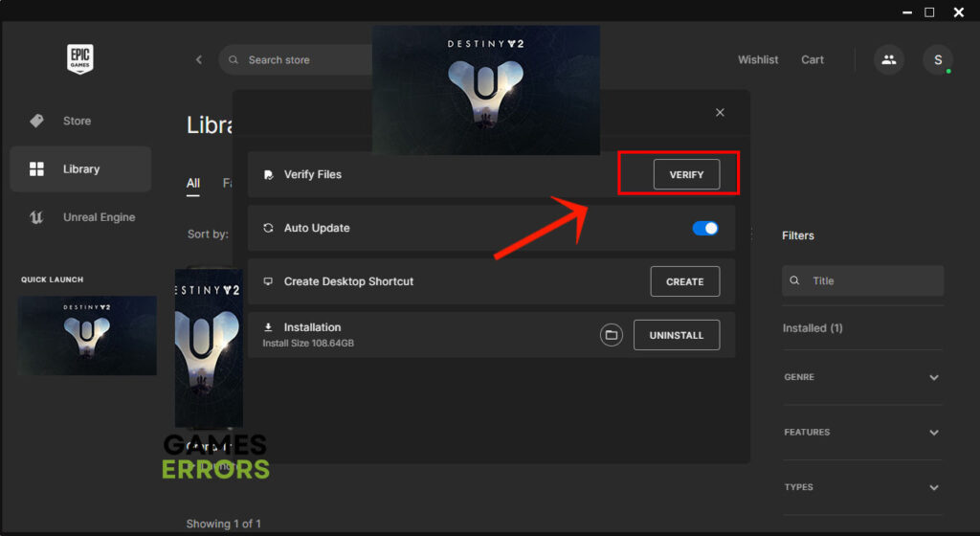Expand the Features filter section
Viewport: 980px width, 536px height.
click(933, 433)
